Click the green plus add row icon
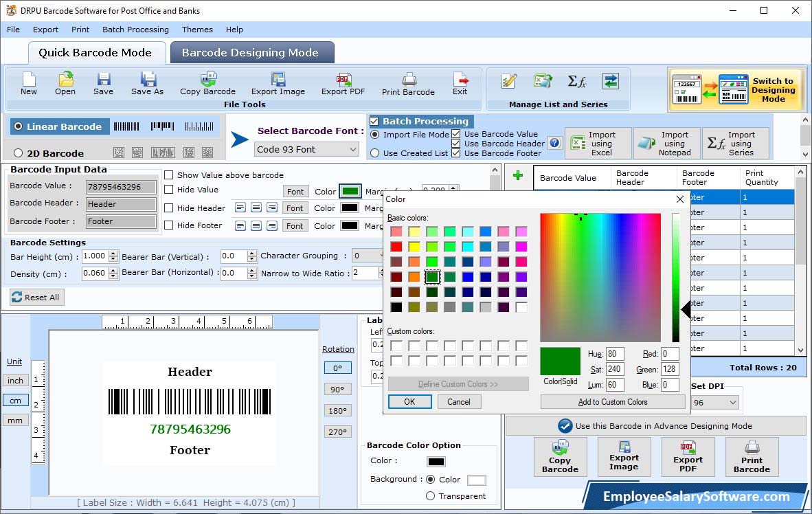 point(518,175)
